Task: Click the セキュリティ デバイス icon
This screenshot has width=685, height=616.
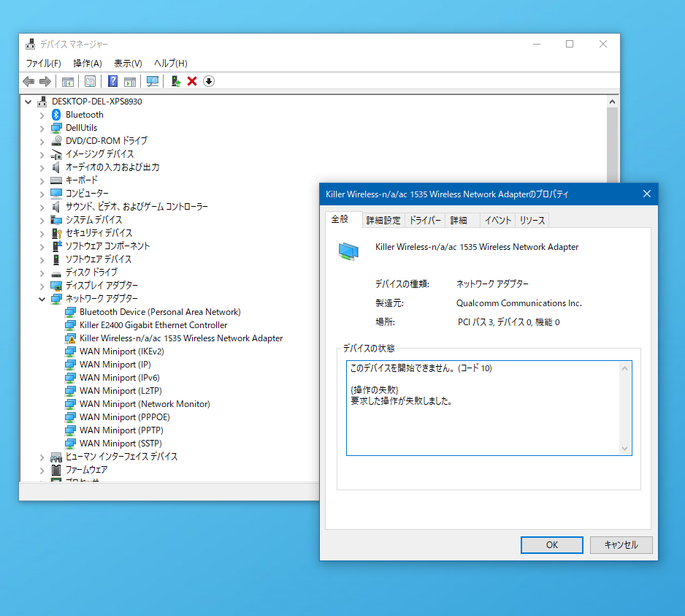Action: tap(56, 233)
